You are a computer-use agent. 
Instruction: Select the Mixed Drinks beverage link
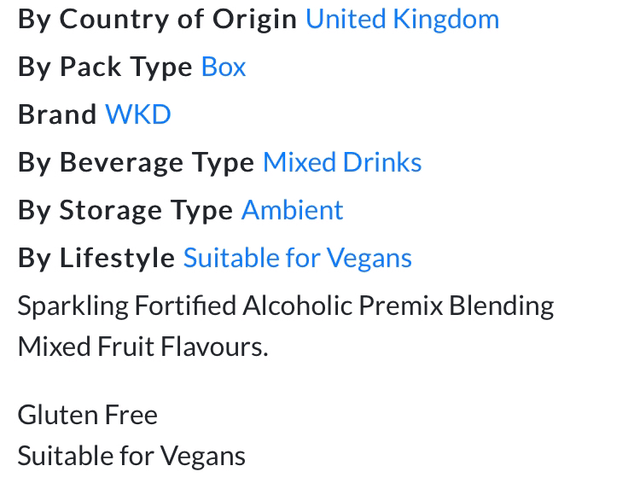click(342, 162)
